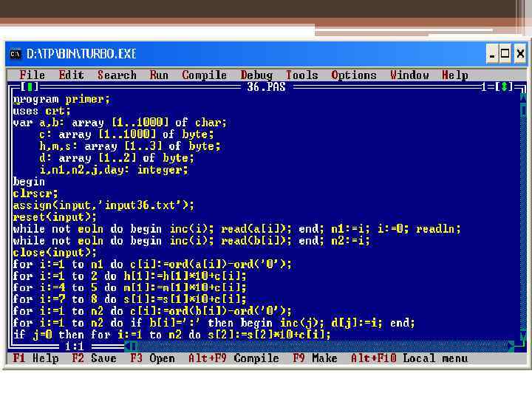
Task: Click the 'for i:=1 to 2 do h[1]' line
Action: tap(129, 276)
